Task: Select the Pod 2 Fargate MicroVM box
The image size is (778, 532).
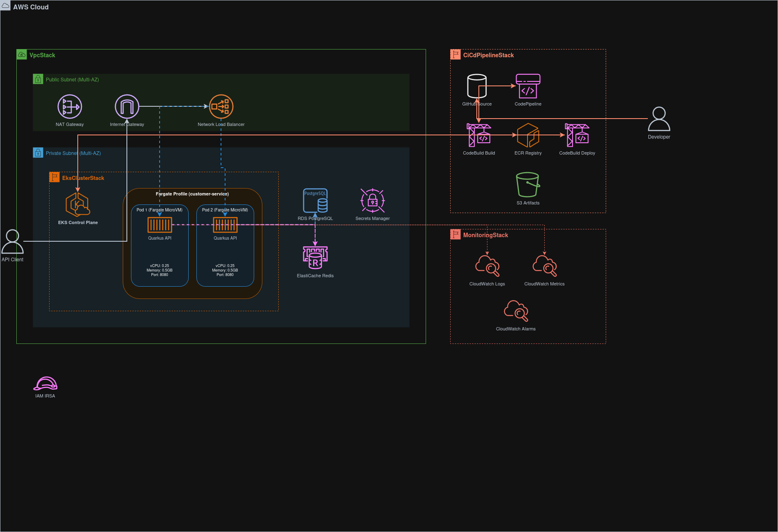Action: point(225,245)
